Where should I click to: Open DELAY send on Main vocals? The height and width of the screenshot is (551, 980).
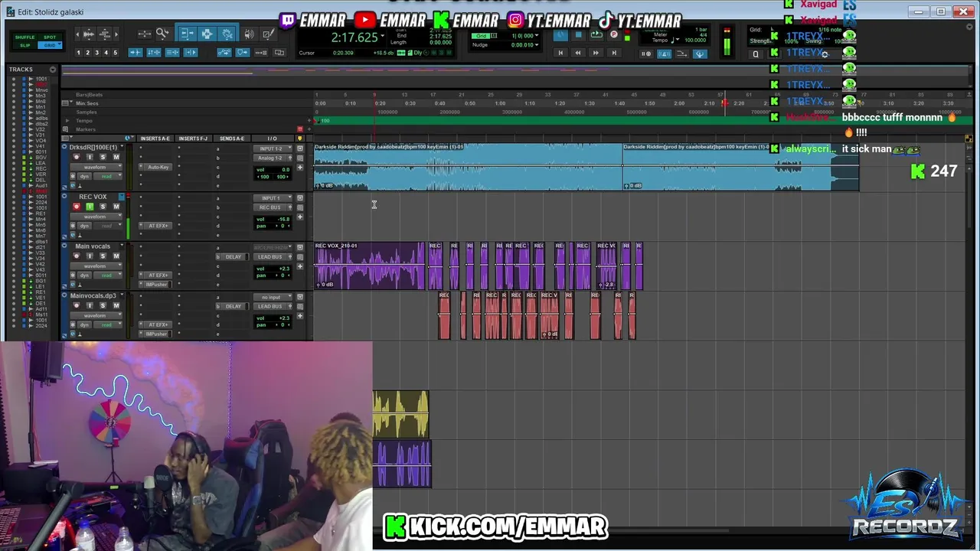pyautogui.click(x=234, y=257)
